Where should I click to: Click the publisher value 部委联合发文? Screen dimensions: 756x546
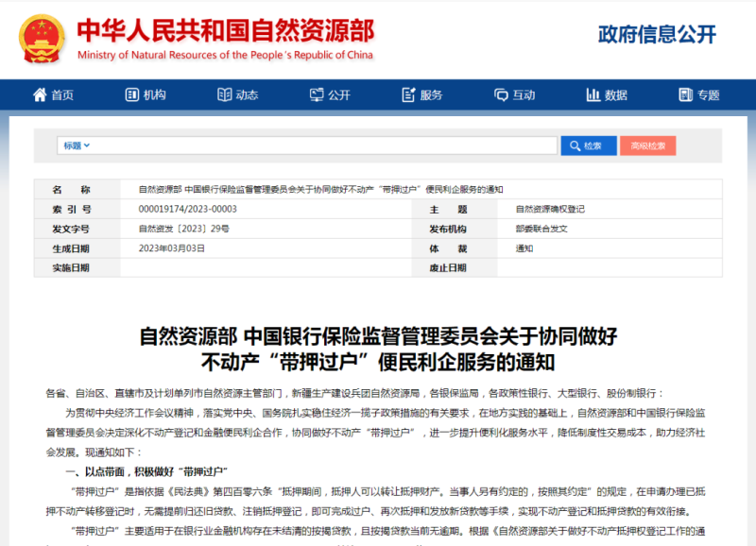coord(541,229)
